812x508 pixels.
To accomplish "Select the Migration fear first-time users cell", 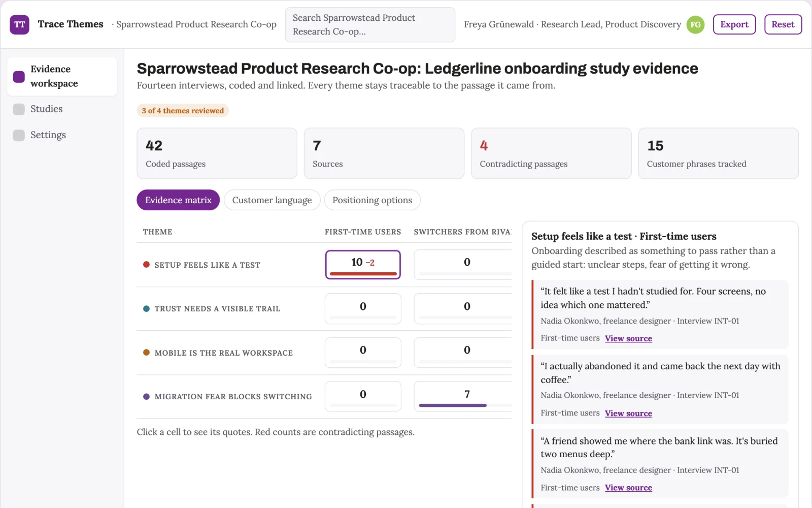I will (x=363, y=396).
